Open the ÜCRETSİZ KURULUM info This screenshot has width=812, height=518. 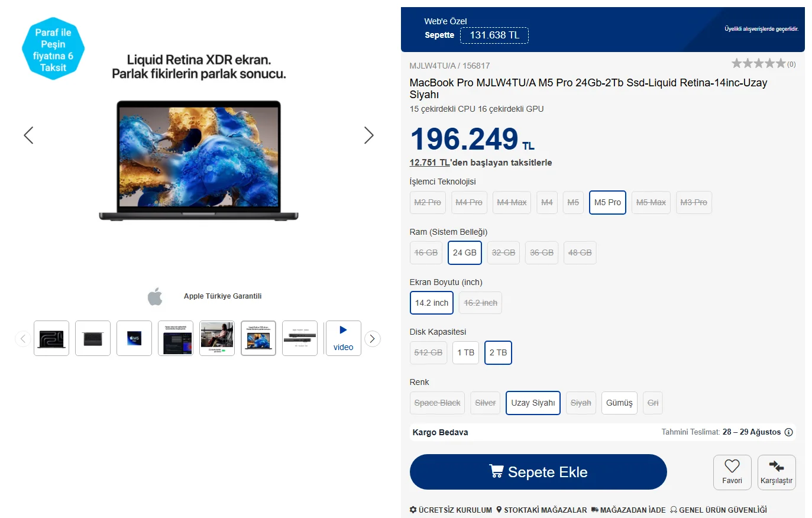click(x=451, y=510)
